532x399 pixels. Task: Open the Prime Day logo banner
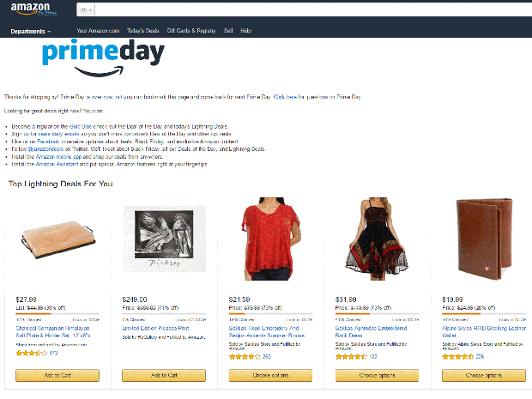103,57
